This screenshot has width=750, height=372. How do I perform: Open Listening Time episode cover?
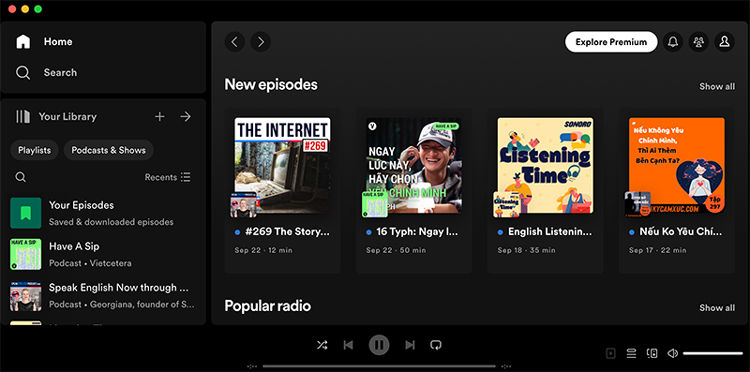tap(545, 165)
